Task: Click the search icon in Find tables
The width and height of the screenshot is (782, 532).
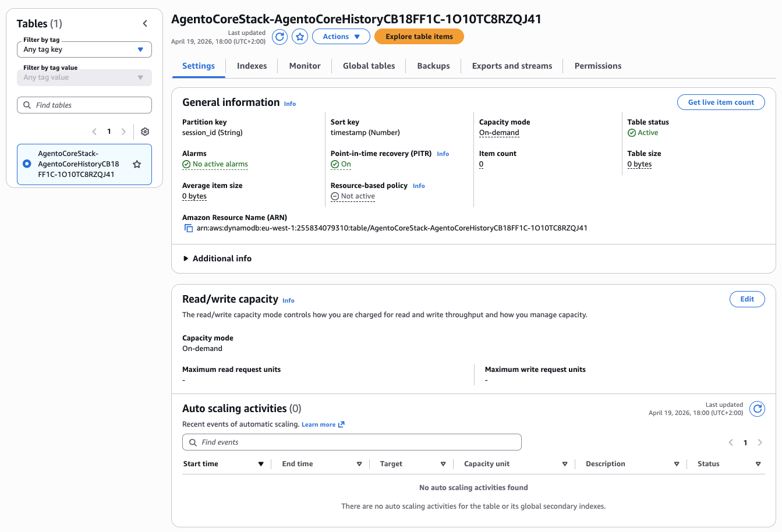Action: point(27,105)
